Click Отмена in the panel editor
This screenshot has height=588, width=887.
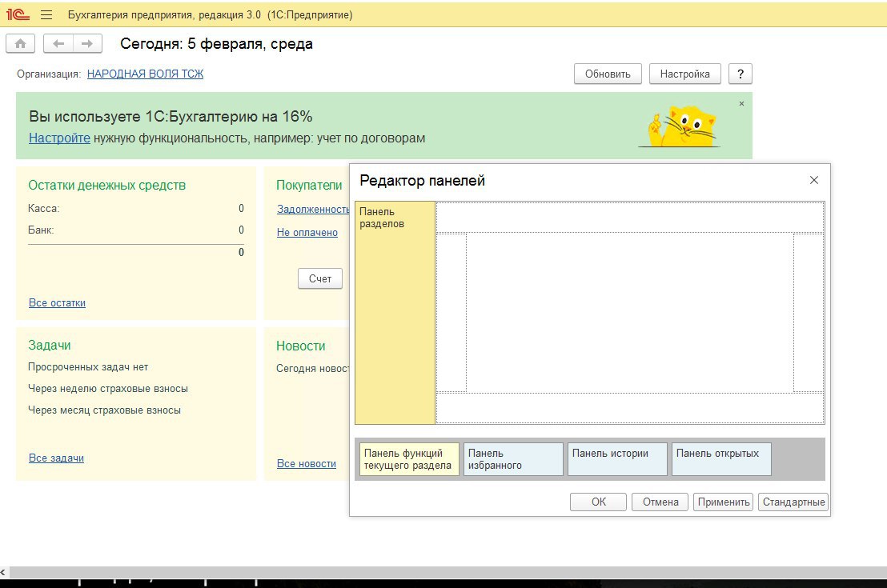click(660, 502)
